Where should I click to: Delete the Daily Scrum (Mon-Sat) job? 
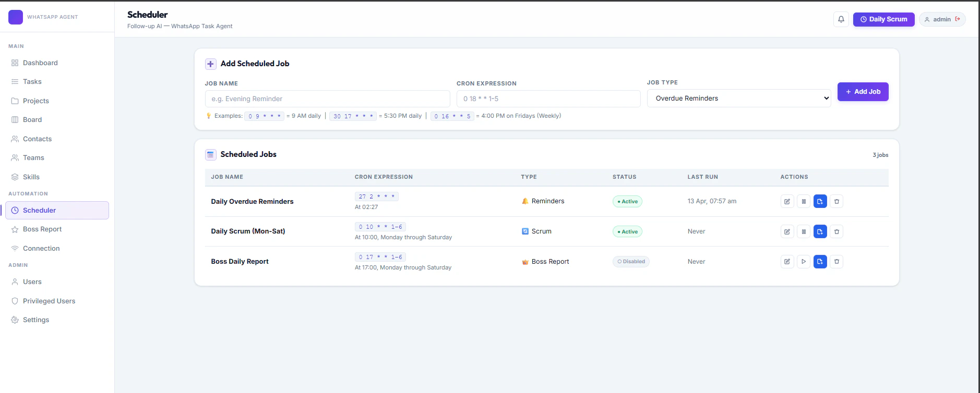[836, 231]
